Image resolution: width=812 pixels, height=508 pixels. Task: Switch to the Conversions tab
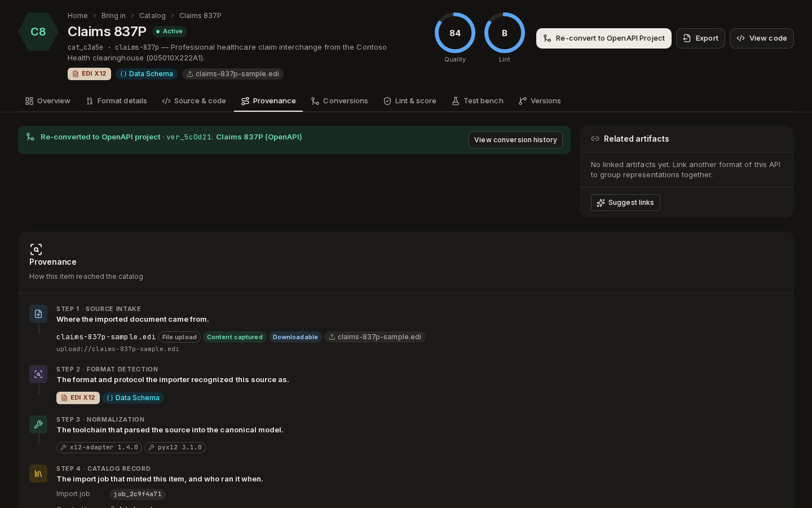[x=339, y=101]
